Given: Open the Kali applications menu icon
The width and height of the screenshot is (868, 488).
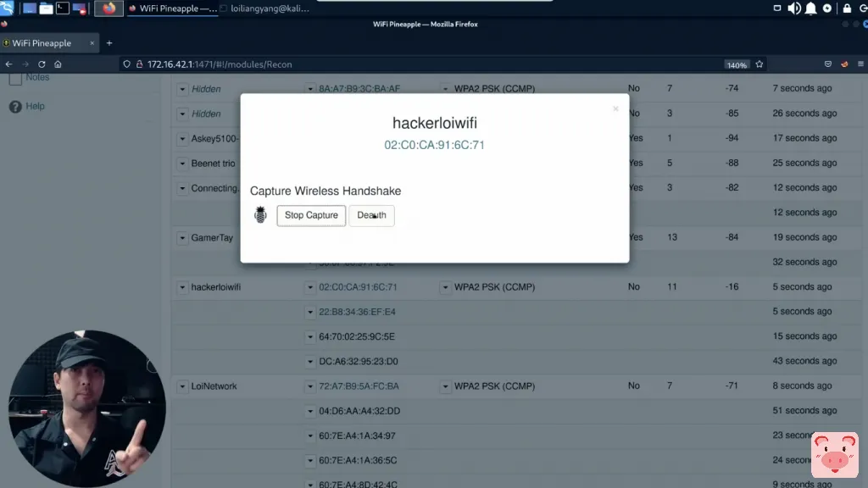Looking at the screenshot, I should tap(7, 8).
